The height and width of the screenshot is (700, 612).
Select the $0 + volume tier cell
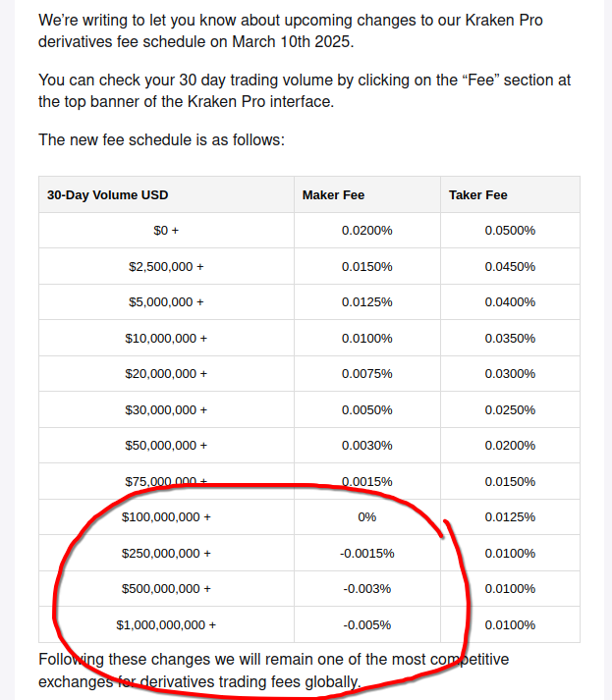tap(166, 231)
